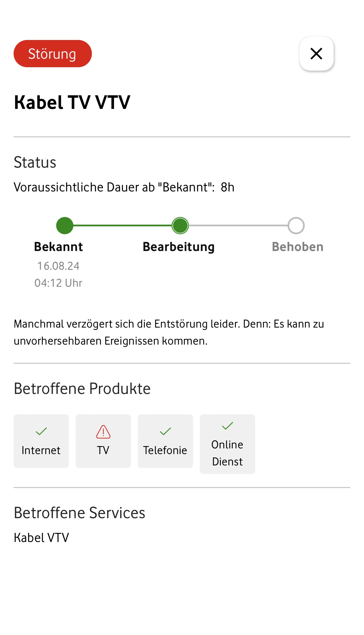This screenshot has width=364, height=635.
Task: Click the Telefonie green checkmark icon
Action: click(x=165, y=431)
